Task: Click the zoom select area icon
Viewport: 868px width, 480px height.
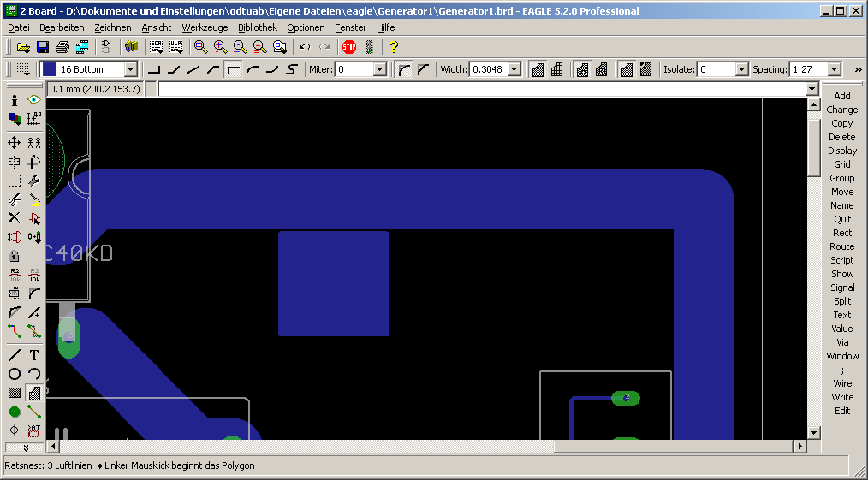Action: tap(280, 47)
